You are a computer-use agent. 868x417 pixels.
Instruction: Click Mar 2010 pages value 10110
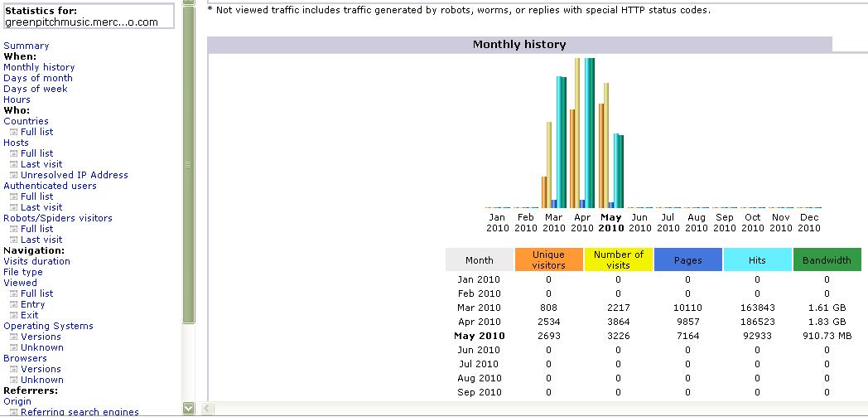[x=688, y=308]
